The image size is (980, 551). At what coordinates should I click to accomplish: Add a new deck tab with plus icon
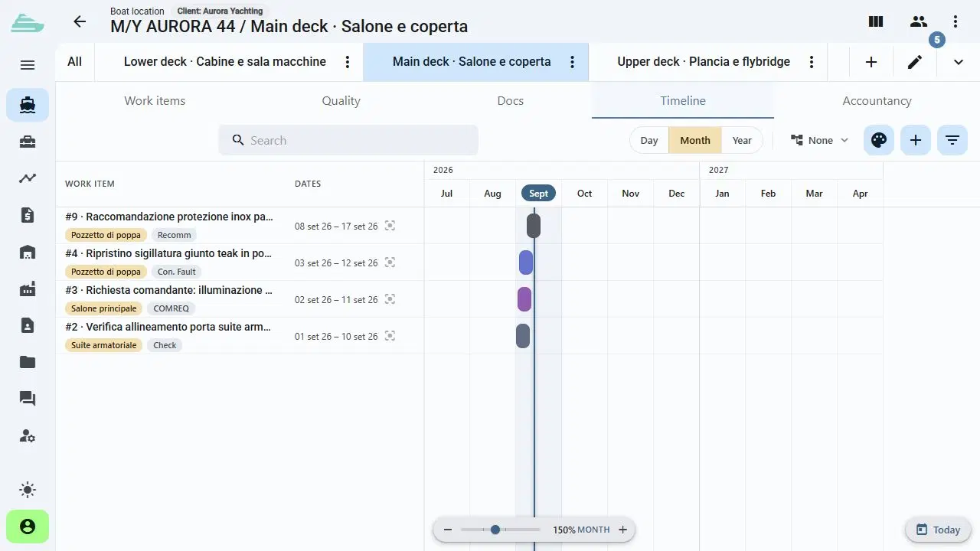(871, 62)
